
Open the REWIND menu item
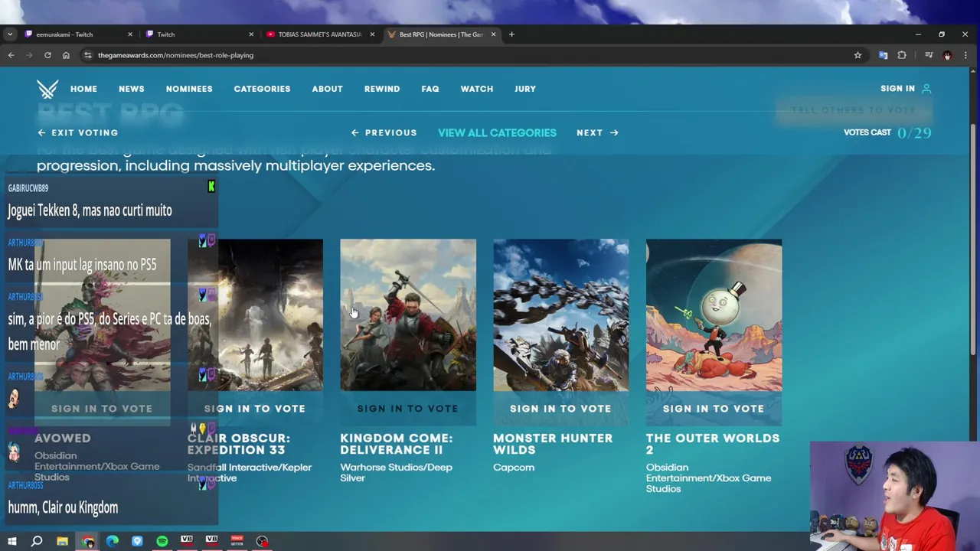pyautogui.click(x=382, y=89)
